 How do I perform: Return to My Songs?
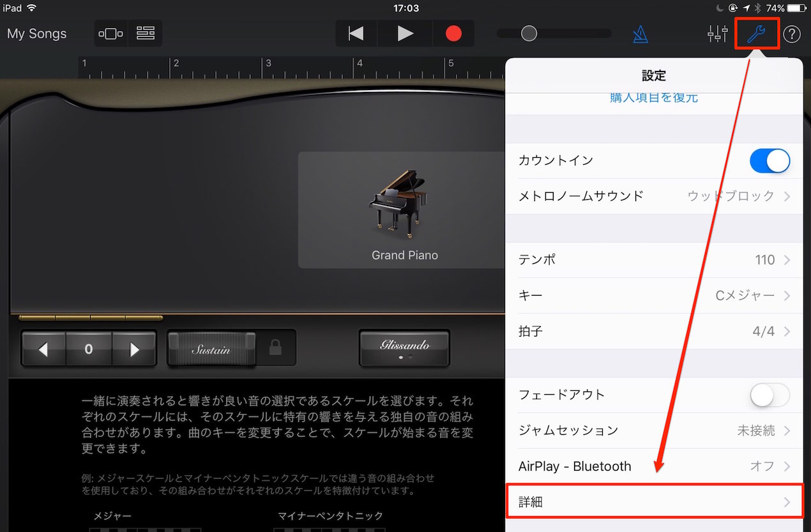36,34
